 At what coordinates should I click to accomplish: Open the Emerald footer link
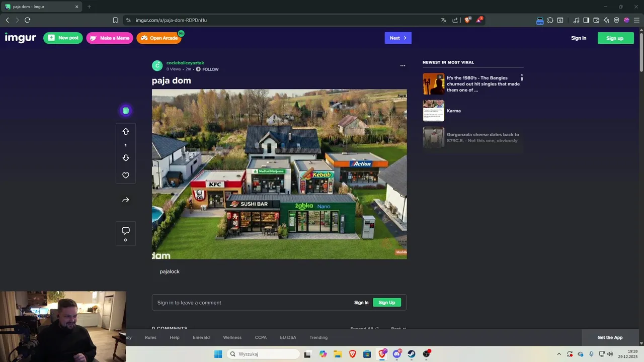(x=201, y=337)
